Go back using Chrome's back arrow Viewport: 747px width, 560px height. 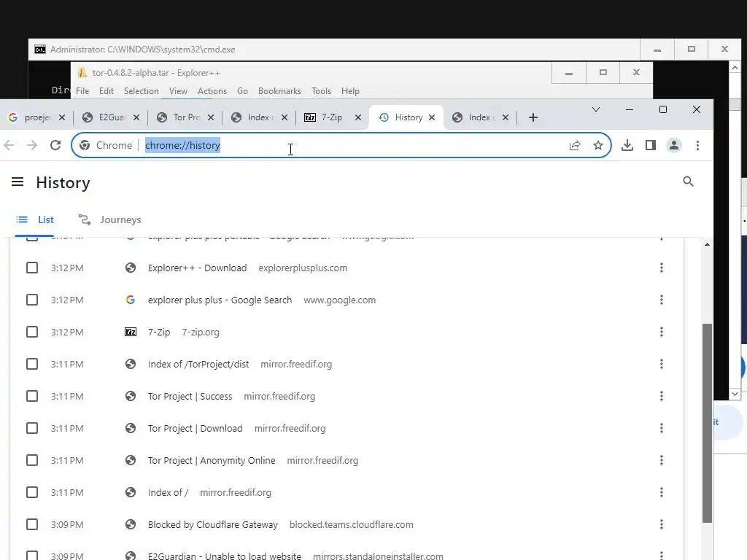click(9, 145)
